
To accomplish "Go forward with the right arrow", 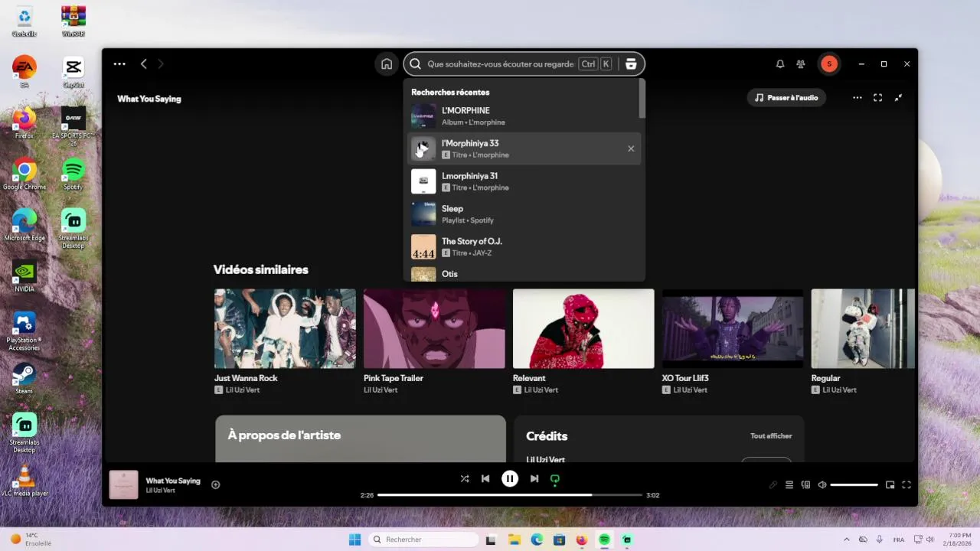I will [161, 64].
